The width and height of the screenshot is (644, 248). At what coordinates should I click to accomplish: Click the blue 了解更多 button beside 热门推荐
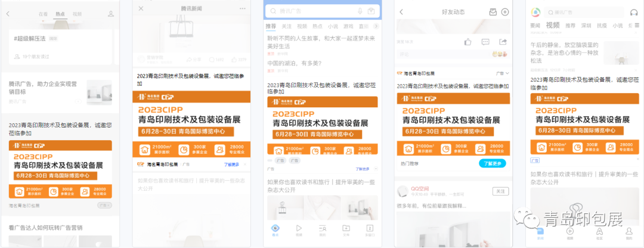492,163
